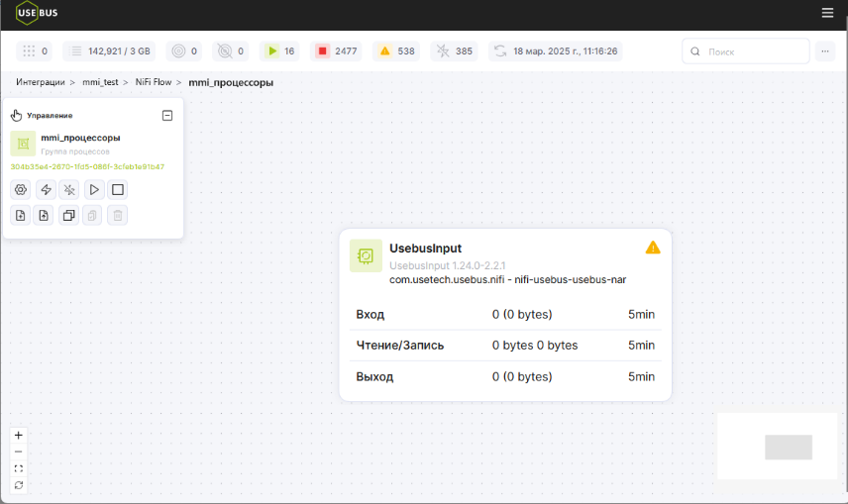Open process group configuration gear

[21, 190]
